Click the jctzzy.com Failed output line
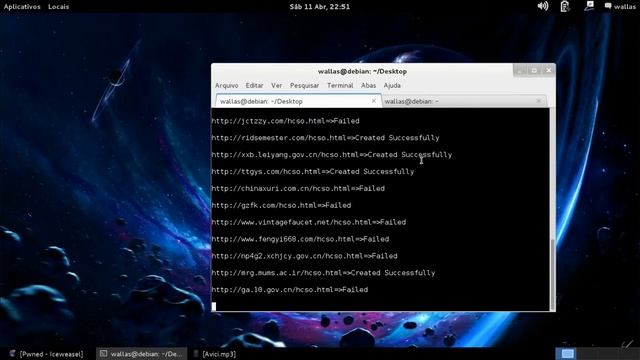 point(285,121)
